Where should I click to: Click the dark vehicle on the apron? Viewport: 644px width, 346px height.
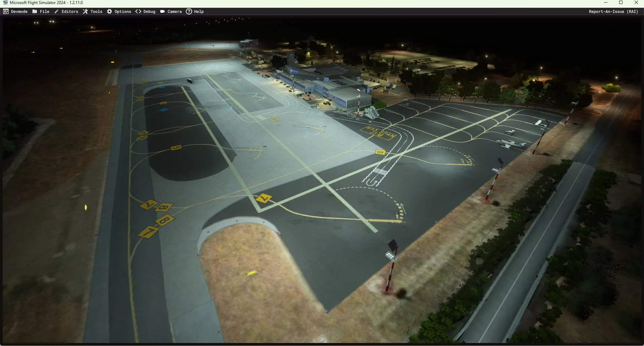(x=190, y=81)
